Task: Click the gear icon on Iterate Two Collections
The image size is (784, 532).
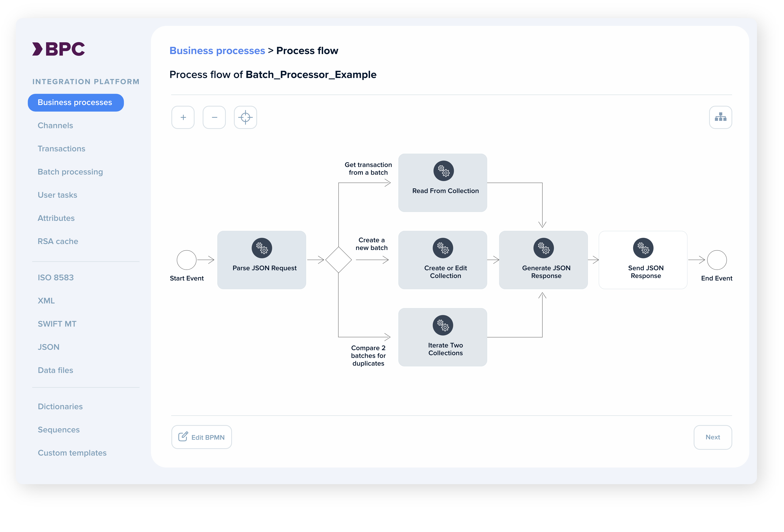Action: click(x=443, y=325)
